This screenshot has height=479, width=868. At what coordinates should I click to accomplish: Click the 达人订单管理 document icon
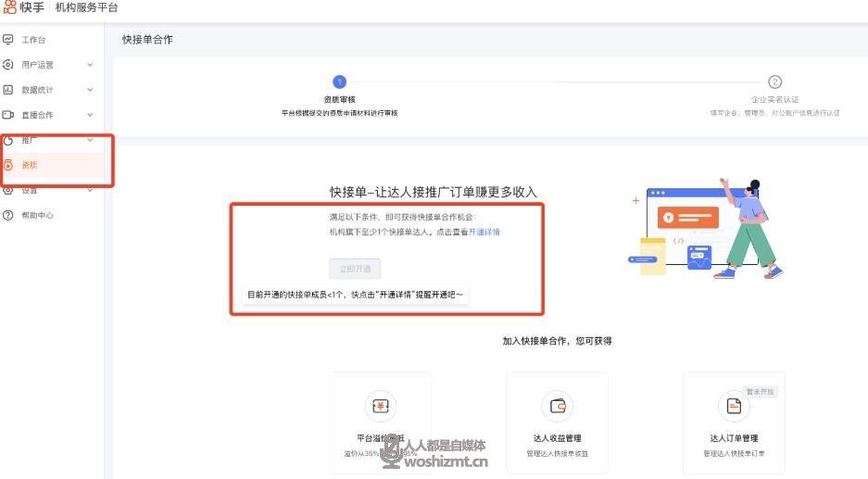pyautogui.click(x=734, y=406)
